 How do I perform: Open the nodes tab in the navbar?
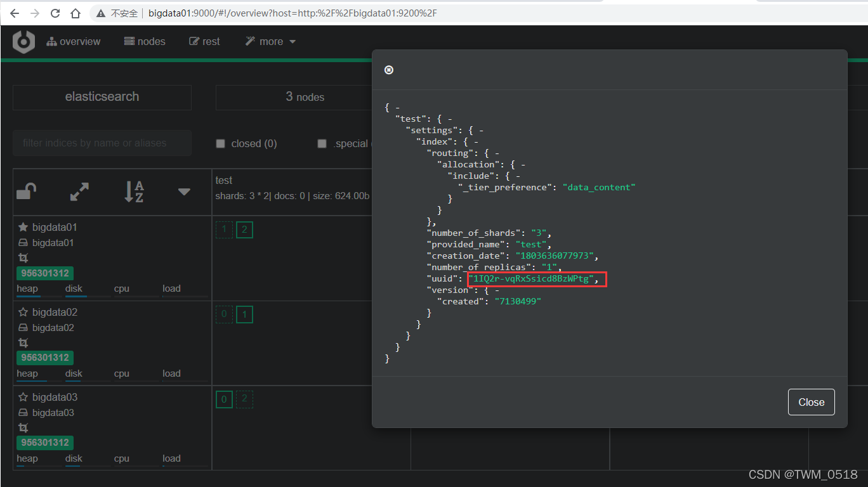145,42
